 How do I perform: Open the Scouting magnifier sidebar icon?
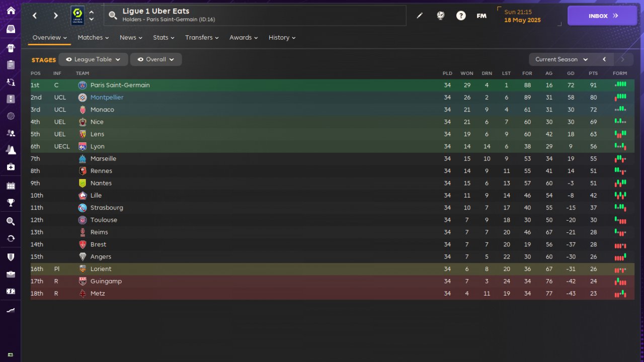click(11, 221)
